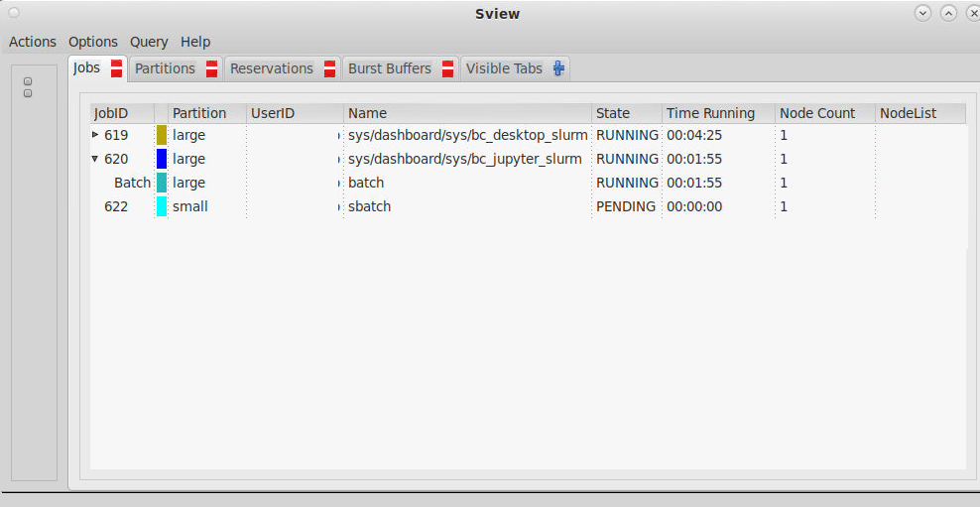Switch to the Partitions tab
Image resolution: width=980 pixels, height=507 pixels.
click(165, 68)
